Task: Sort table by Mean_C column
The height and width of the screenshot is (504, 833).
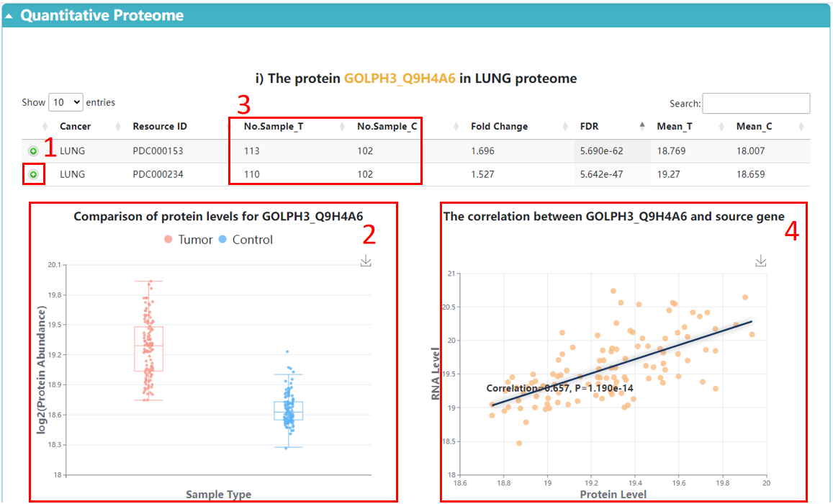Action: tap(754, 127)
